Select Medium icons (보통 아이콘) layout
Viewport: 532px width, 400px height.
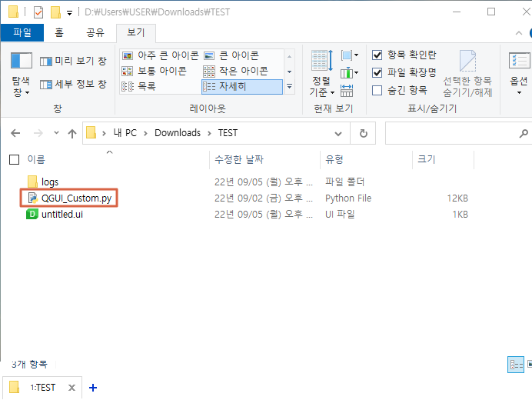click(x=154, y=71)
